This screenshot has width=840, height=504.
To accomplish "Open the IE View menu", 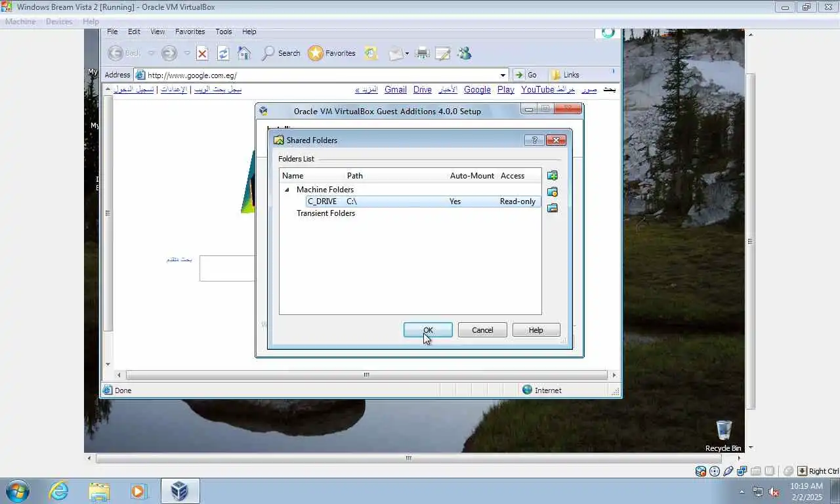I will pyautogui.click(x=157, y=31).
